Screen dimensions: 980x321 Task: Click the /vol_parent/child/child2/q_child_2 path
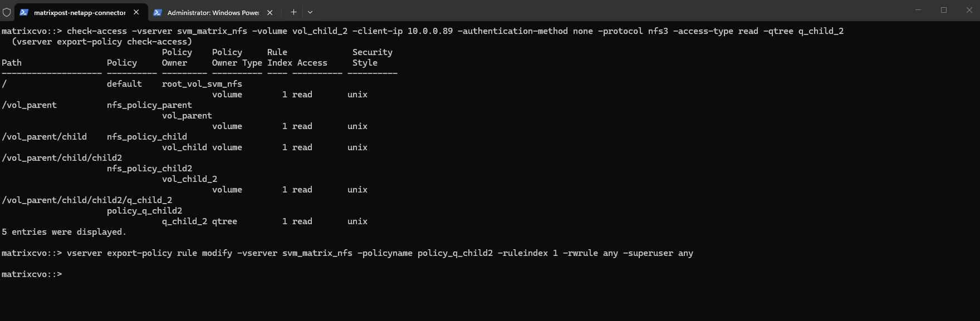point(87,200)
